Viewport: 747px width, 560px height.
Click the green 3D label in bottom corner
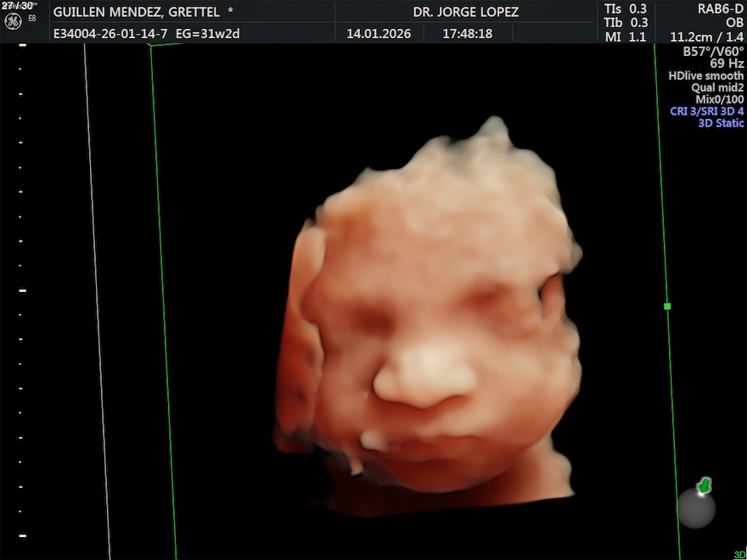click(x=739, y=555)
